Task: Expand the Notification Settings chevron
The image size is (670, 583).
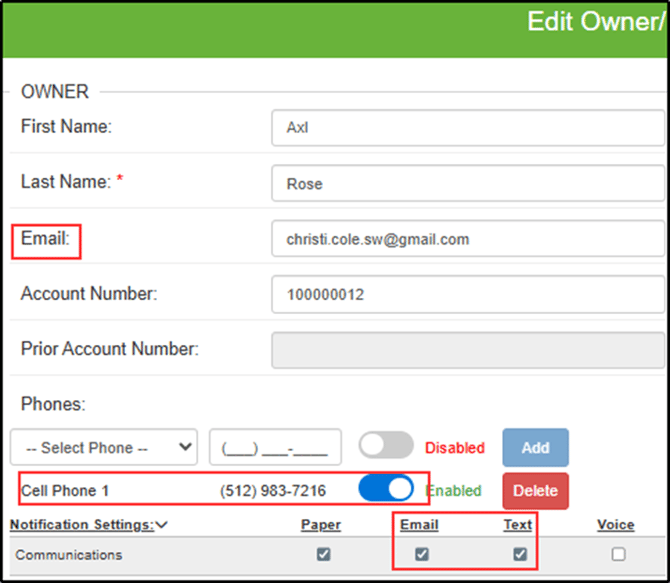Action: [162, 525]
